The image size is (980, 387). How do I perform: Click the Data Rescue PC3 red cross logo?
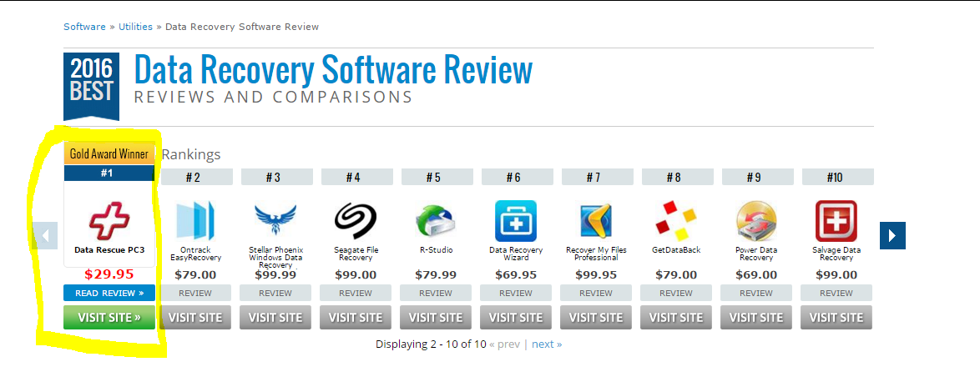tap(109, 220)
